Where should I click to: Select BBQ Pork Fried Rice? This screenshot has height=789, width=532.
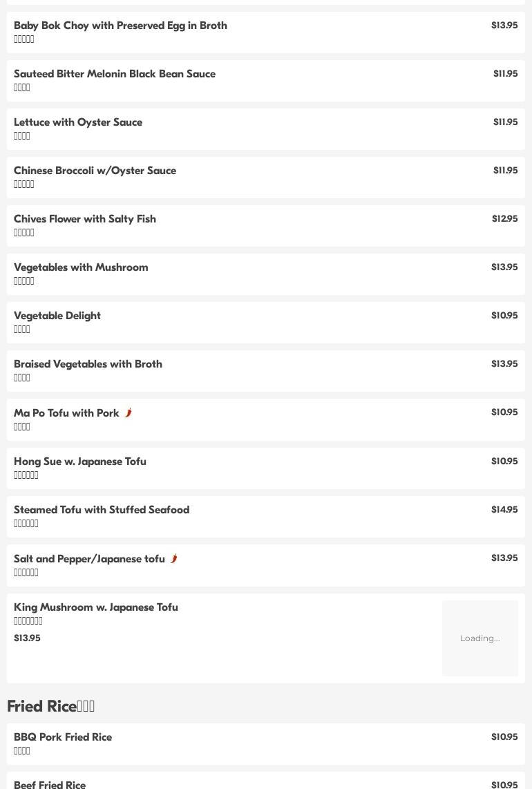63,737
